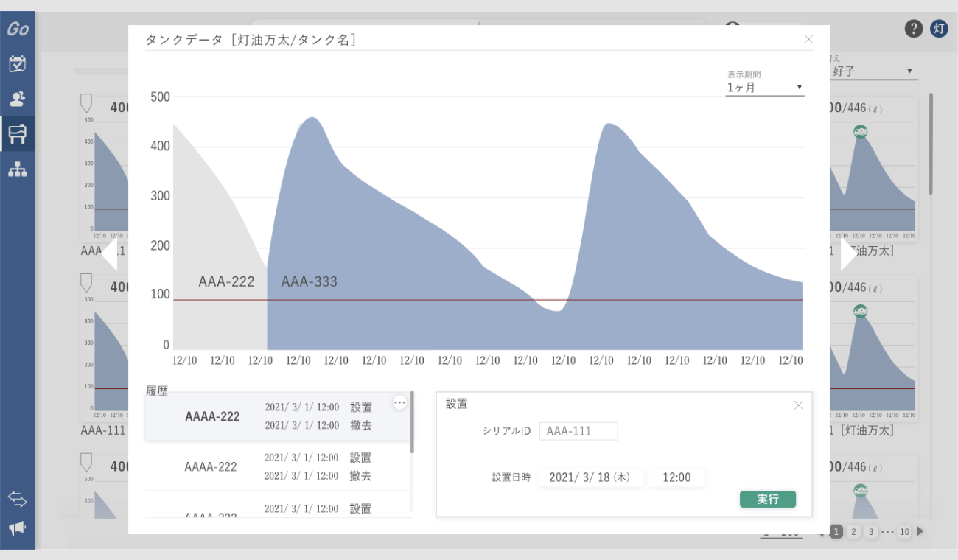This screenshot has width=958, height=560.
Task: Open the users sidebar icon
Action: click(18, 98)
